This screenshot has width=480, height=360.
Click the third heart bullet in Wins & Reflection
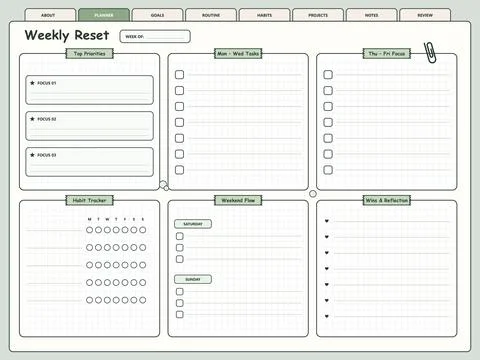pyautogui.click(x=327, y=253)
